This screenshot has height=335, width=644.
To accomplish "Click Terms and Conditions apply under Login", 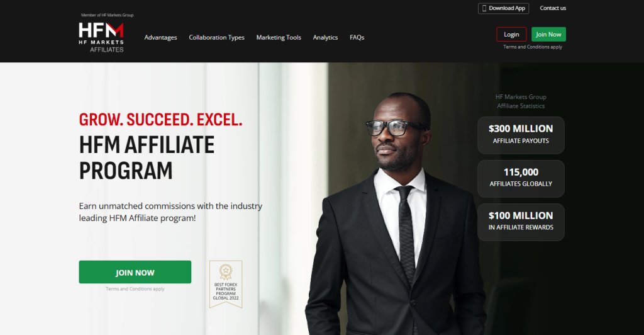I will point(533,47).
